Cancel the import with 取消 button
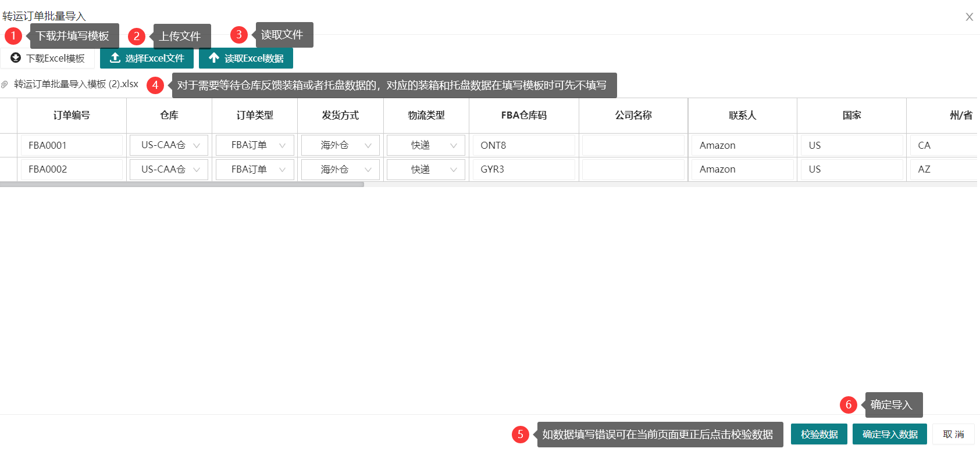Screen dimensions: 980x452 pos(953,435)
